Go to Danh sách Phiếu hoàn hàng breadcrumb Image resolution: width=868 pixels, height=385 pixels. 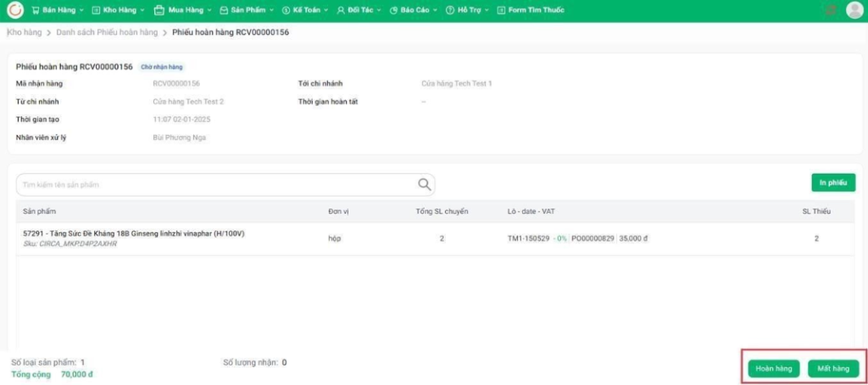click(107, 32)
